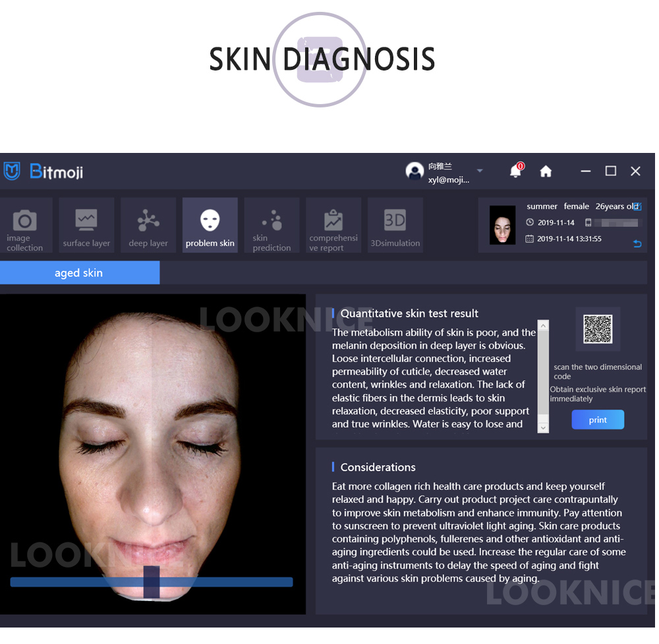Click the edit icon beside patient age
Viewport: 659px width, 644px height.
coord(637,206)
